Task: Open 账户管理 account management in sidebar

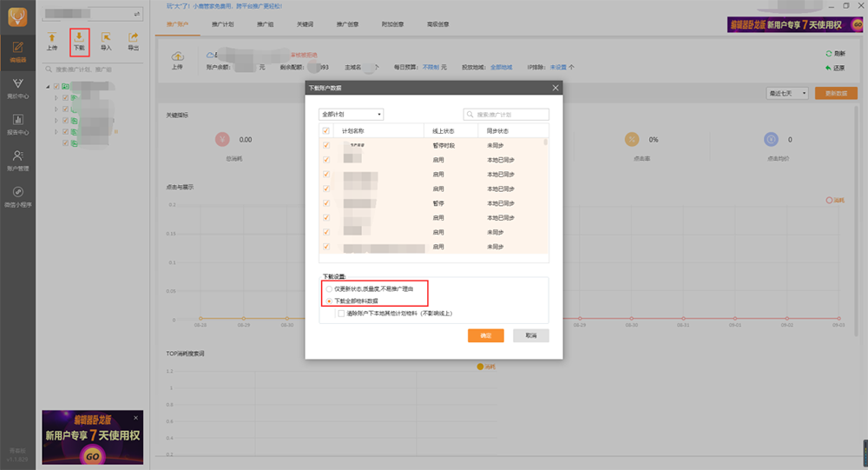Action: (17, 160)
